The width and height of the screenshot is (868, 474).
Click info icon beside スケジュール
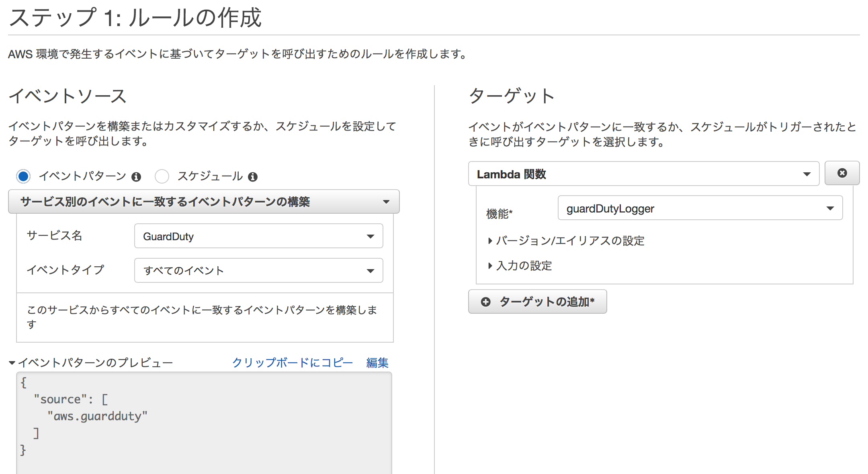252,177
